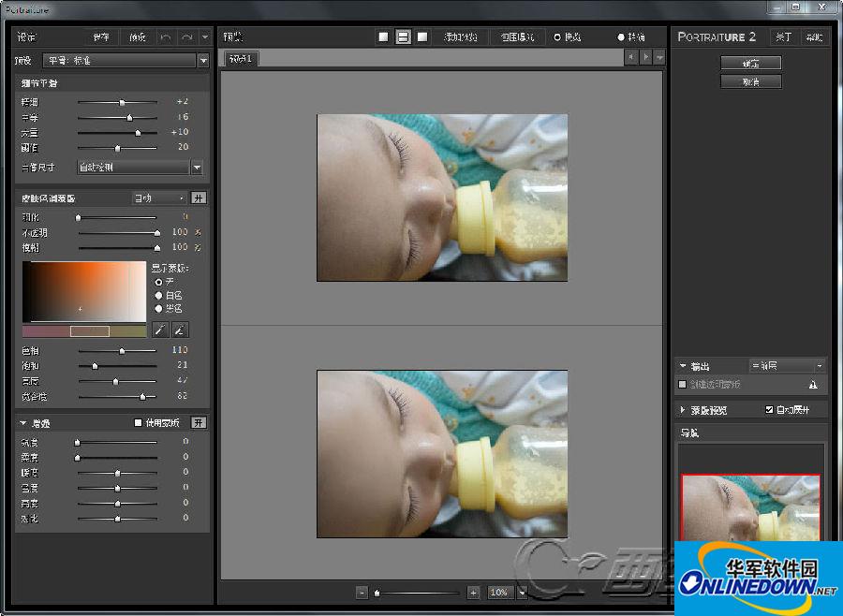The width and height of the screenshot is (843, 616).
Task: Click the zoom in plus button
Action: click(x=473, y=593)
